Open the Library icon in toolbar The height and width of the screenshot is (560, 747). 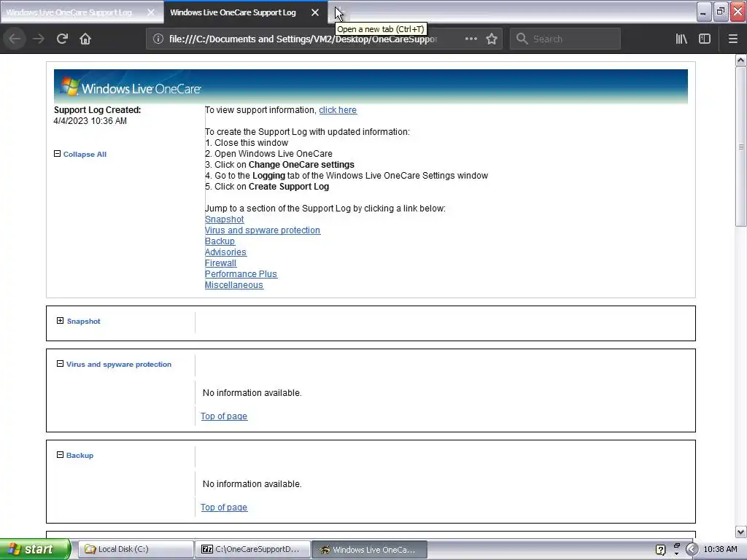(x=681, y=39)
